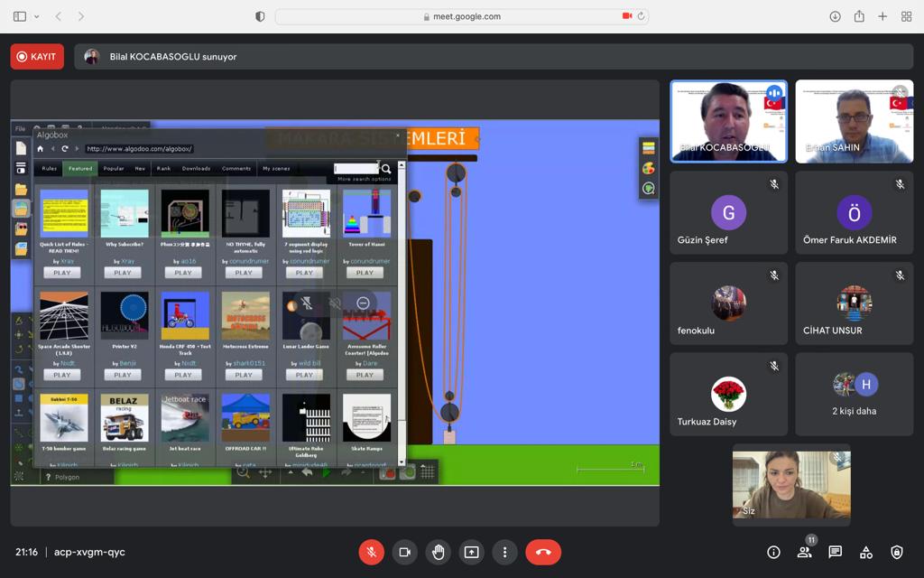Open the My scenes tab
924x578 pixels.
[x=276, y=169]
